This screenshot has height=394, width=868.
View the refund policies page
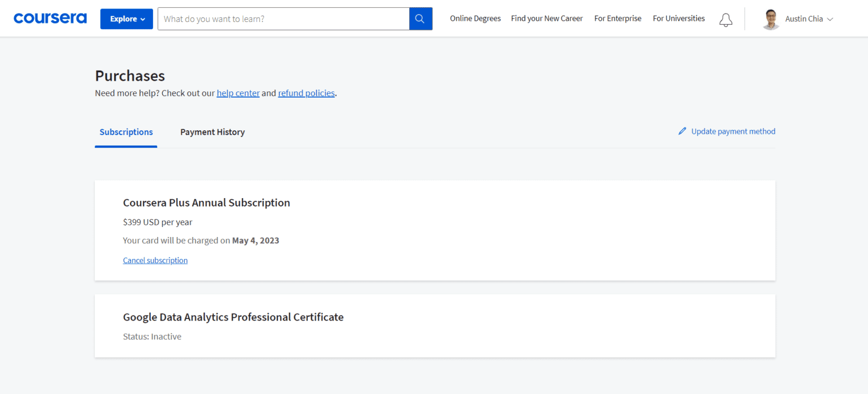[x=306, y=93]
